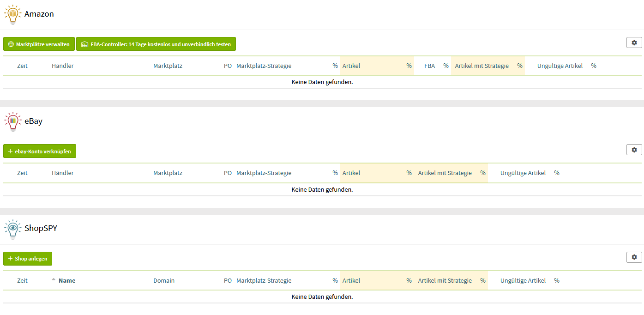
Task: Click eBay section heading text
Action: click(x=34, y=121)
